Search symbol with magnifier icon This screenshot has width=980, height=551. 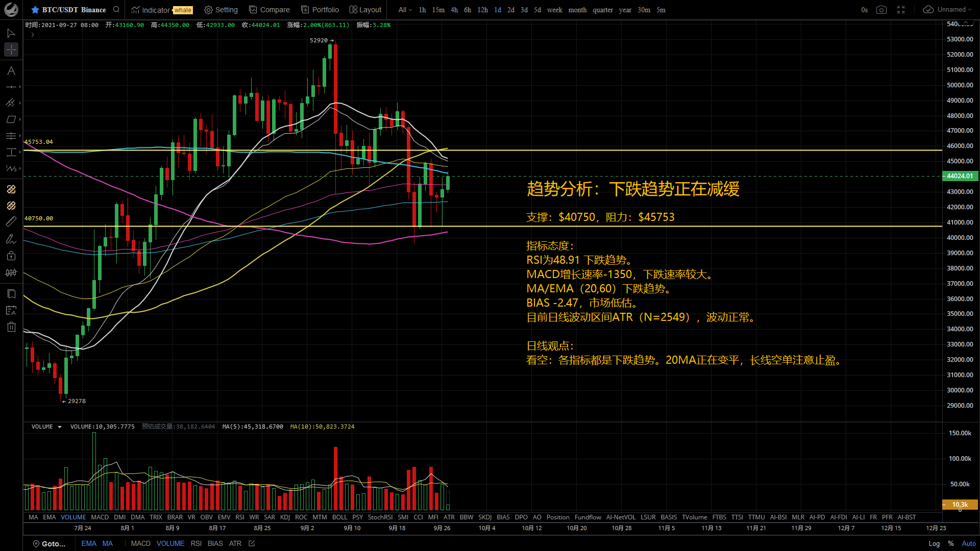tap(116, 10)
